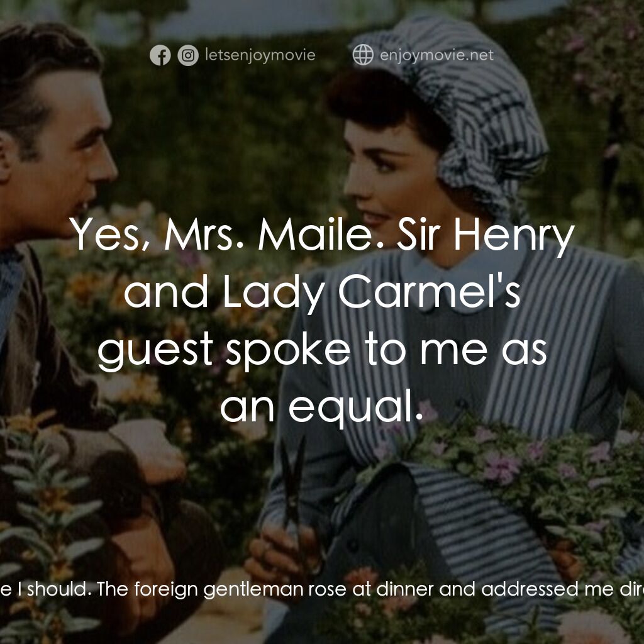Open the Instagram icon
Viewport: 644px width, 644px height.
188,55
